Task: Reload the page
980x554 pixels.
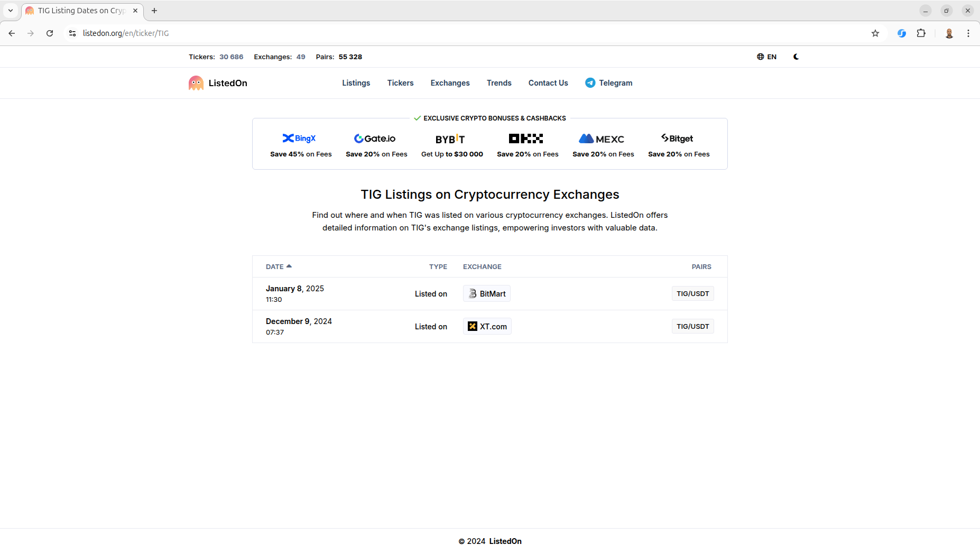Action: pyautogui.click(x=50, y=33)
